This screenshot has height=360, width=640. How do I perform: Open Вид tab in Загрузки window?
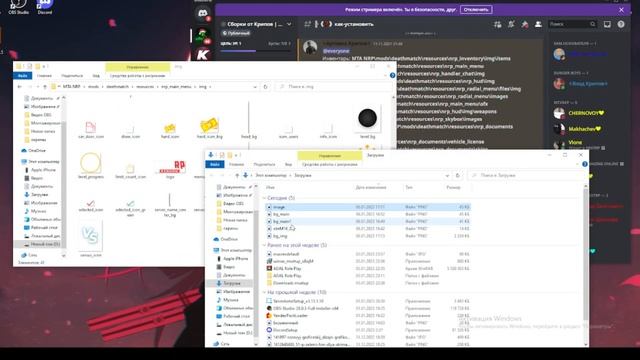pos(288,164)
